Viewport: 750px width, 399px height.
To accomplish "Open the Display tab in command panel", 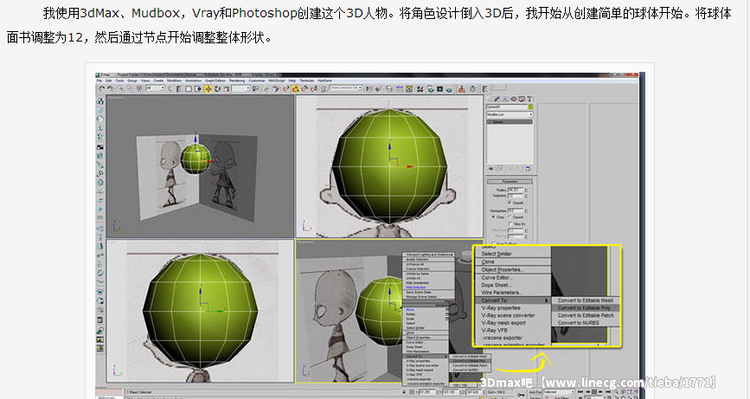I will coord(521,99).
